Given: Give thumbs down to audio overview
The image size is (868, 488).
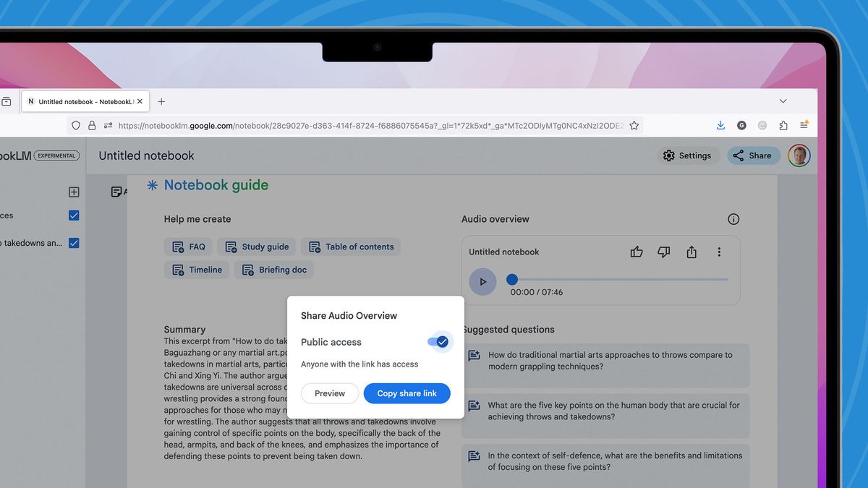Looking at the screenshot, I should tap(664, 252).
